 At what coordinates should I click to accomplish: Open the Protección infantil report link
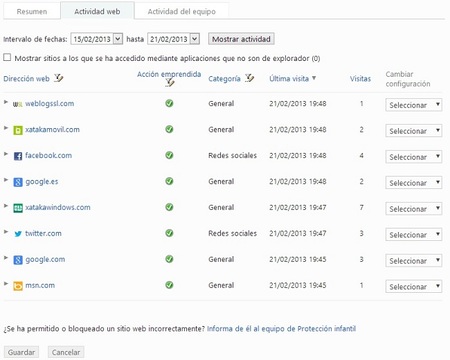[281, 329]
